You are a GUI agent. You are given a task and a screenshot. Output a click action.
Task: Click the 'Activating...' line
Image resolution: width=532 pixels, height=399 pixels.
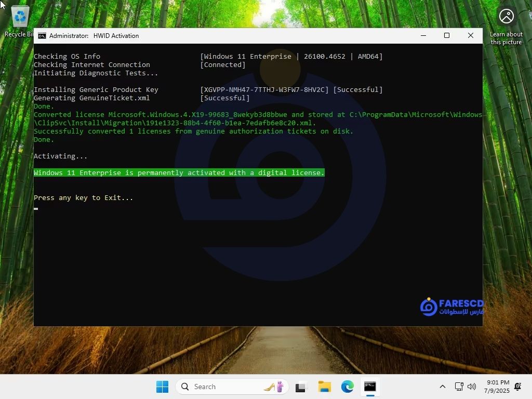point(60,156)
